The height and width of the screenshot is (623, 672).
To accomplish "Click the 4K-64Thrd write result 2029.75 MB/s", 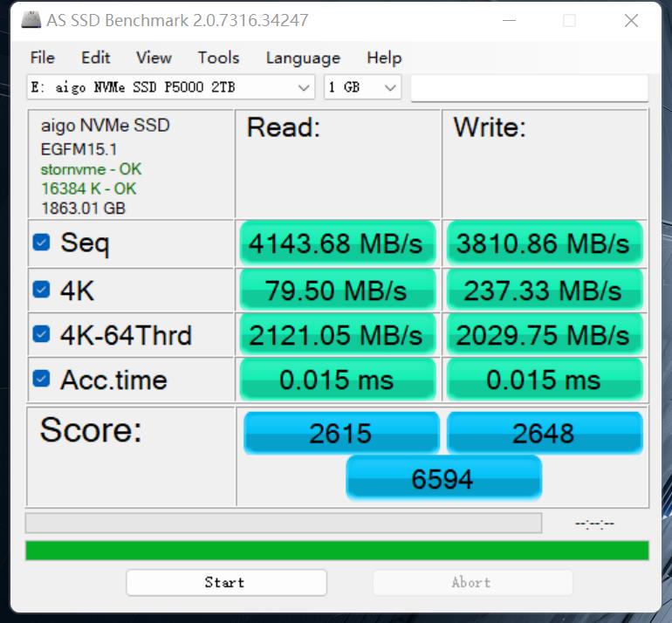I will [x=545, y=335].
